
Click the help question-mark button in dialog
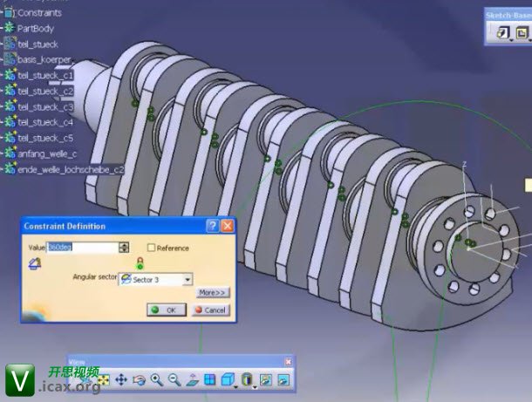[x=213, y=226]
